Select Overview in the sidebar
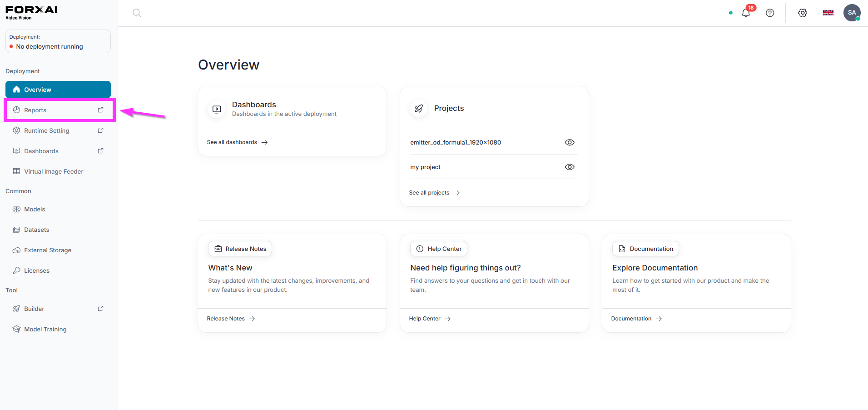The image size is (868, 410). (58, 90)
